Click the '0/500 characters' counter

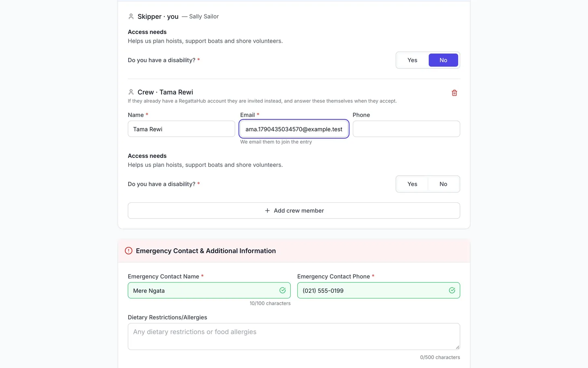pos(440,357)
